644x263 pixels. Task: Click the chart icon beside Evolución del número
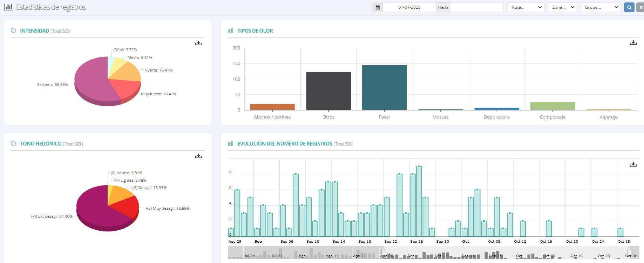pos(230,144)
